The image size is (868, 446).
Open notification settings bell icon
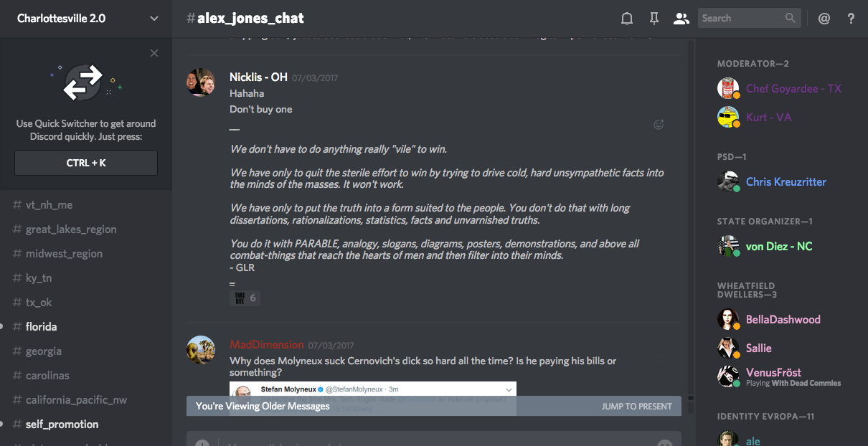click(x=627, y=19)
